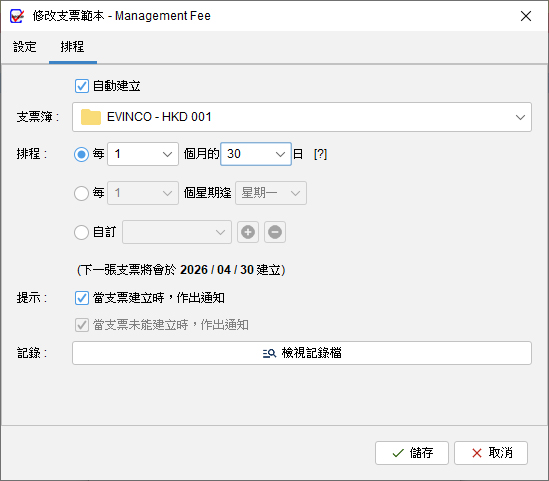Click the app checkmark icon in title bar
Screen dimensions: 549x481
pos(17,16)
